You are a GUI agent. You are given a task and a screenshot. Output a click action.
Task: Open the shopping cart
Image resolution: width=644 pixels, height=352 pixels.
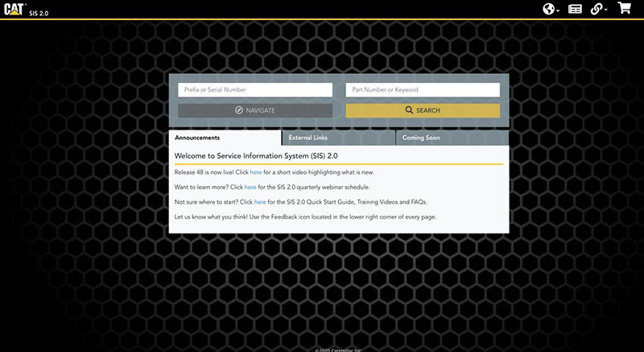pos(624,9)
